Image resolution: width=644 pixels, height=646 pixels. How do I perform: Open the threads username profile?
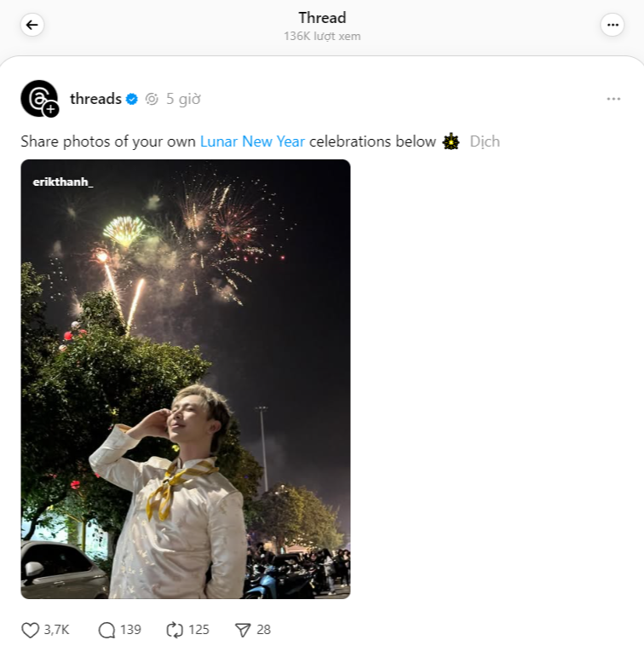click(95, 99)
